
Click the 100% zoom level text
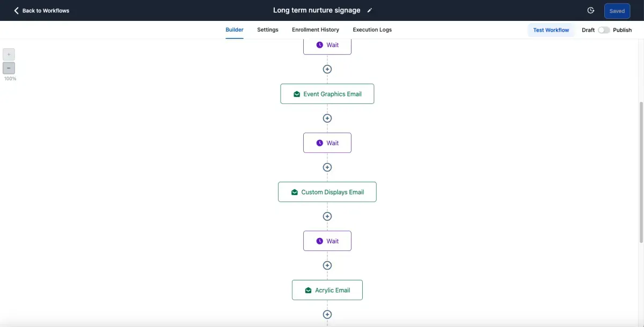point(10,79)
